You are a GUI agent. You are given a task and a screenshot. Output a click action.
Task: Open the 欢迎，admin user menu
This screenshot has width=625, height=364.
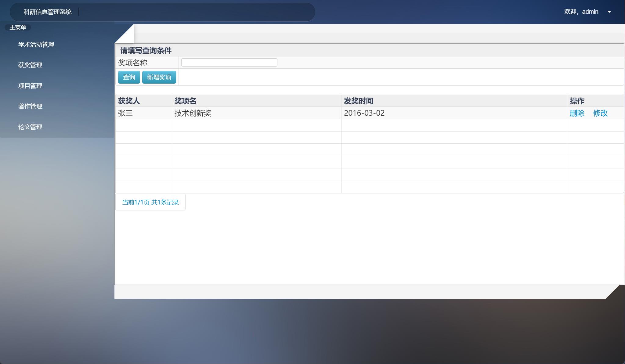581,12
